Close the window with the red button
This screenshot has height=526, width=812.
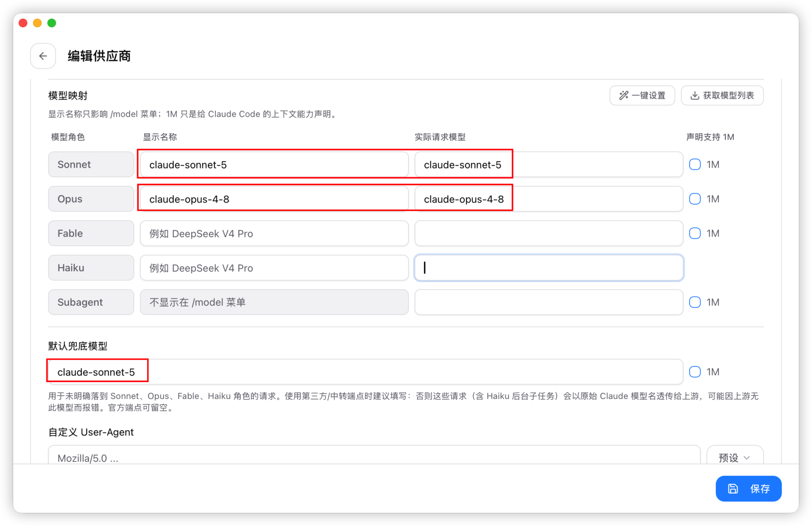[x=23, y=23]
